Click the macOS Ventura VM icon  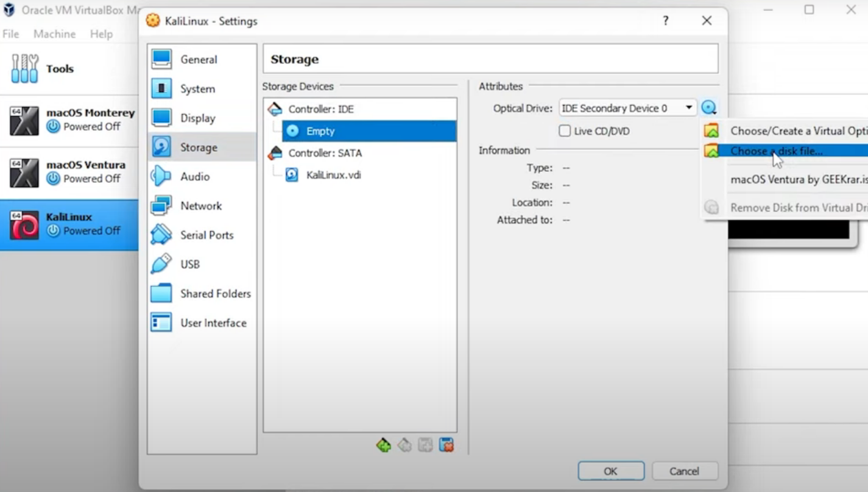[24, 173]
